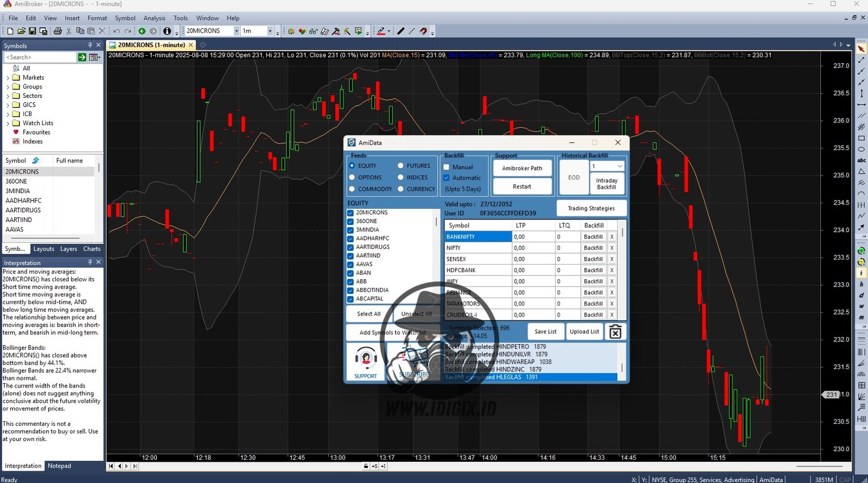868x483 pixels.
Task: Expand the GICS tree folder
Action: tap(8, 105)
